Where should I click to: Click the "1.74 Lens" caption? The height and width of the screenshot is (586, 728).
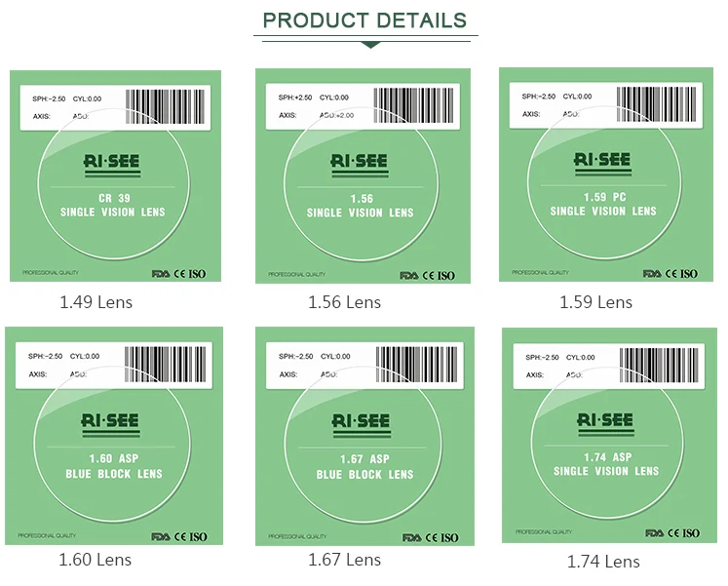(x=603, y=561)
